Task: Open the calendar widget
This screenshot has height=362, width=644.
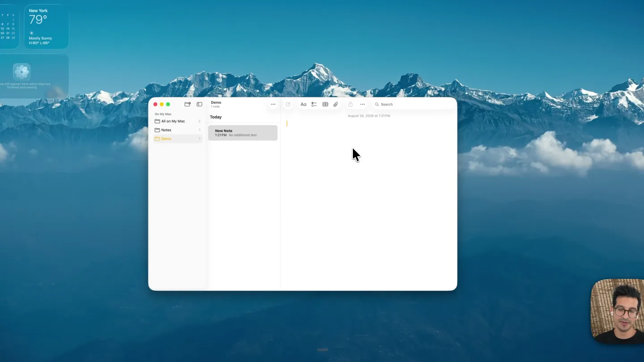Action: (8, 26)
